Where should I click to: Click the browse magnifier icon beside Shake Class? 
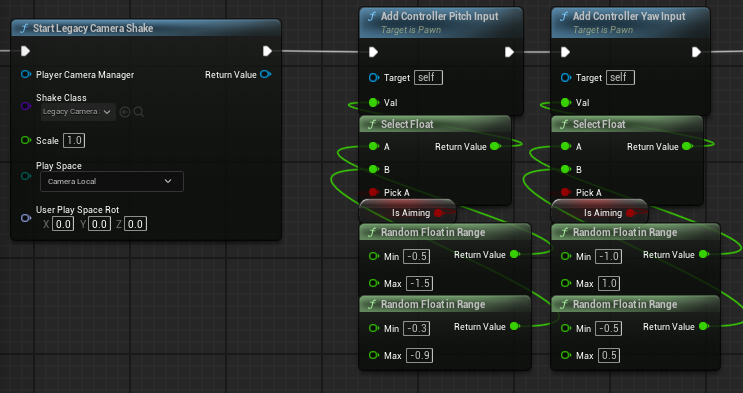coord(139,112)
